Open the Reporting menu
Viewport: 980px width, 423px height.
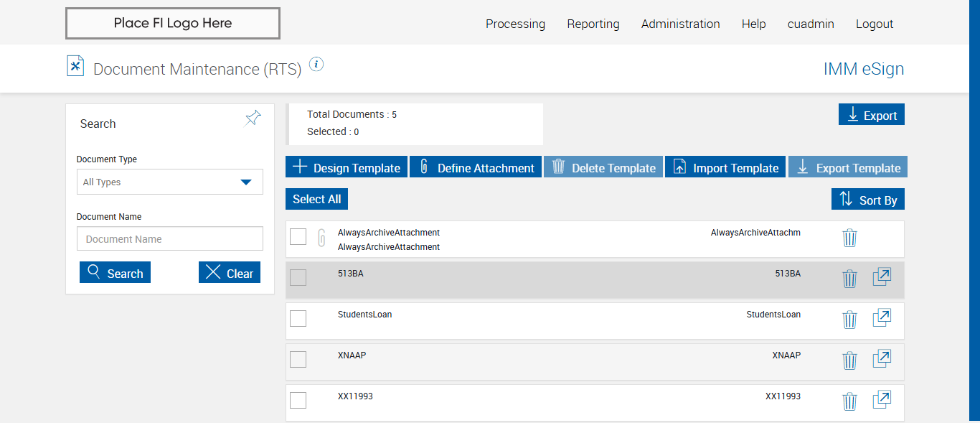[x=593, y=24]
